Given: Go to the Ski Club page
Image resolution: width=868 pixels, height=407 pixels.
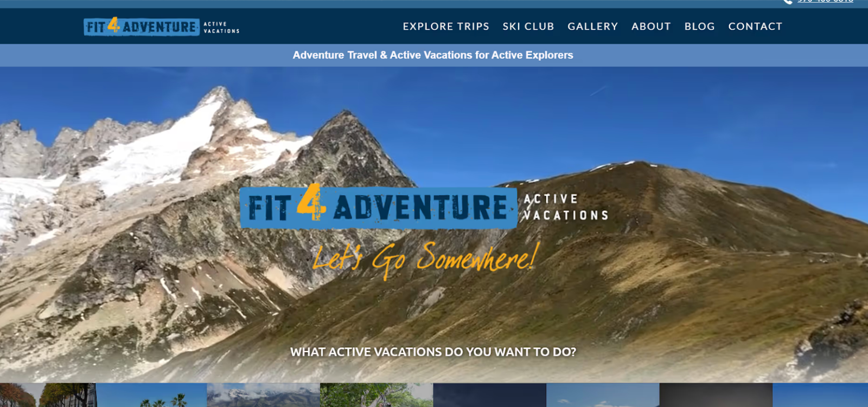Looking at the screenshot, I should tap(528, 27).
